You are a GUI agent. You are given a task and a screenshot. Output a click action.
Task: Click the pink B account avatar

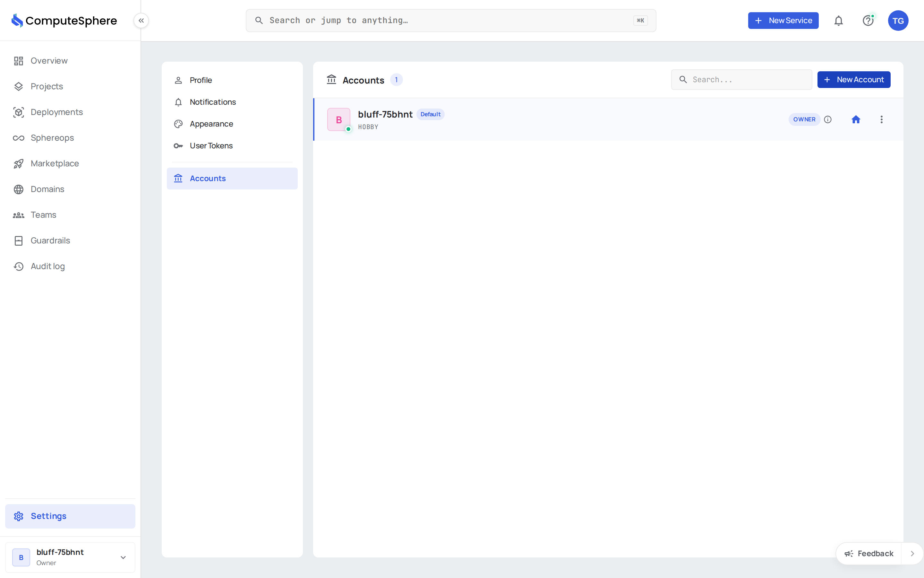pyautogui.click(x=339, y=120)
